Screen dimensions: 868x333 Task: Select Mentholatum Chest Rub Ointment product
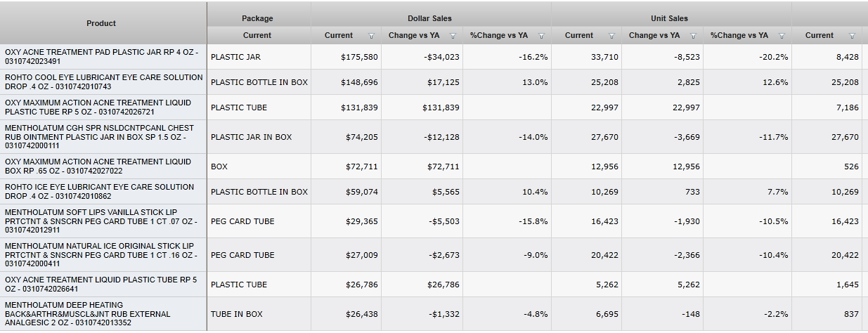point(103,137)
